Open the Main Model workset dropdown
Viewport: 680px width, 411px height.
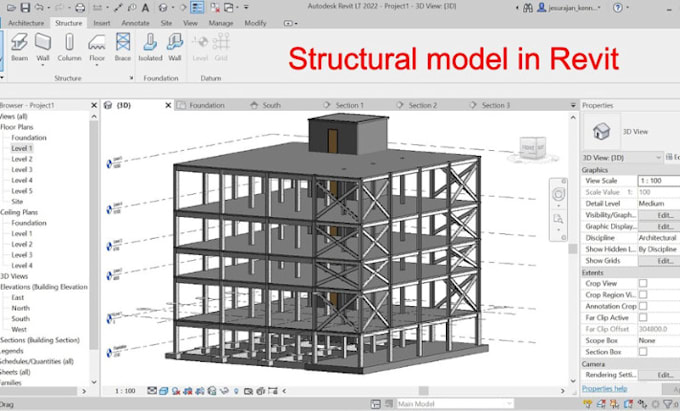pyautogui.click(x=455, y=404)
